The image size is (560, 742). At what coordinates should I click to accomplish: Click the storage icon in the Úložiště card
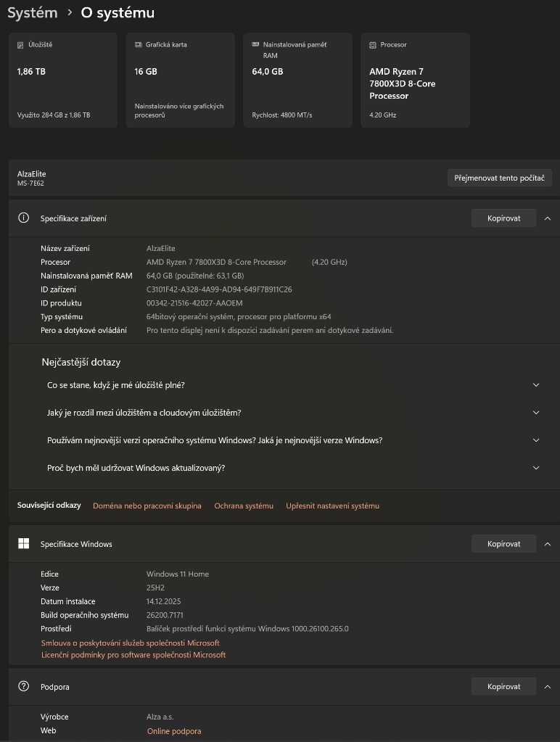tap(20, 45)
